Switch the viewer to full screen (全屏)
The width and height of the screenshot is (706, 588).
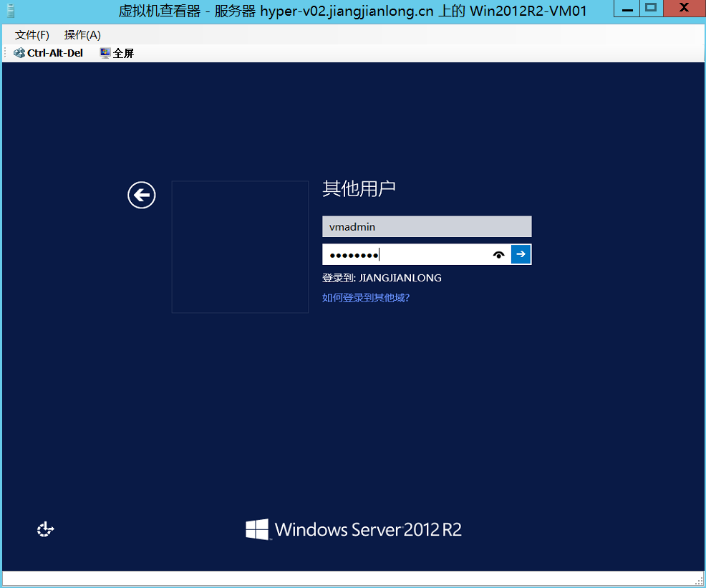coord(117,53)
